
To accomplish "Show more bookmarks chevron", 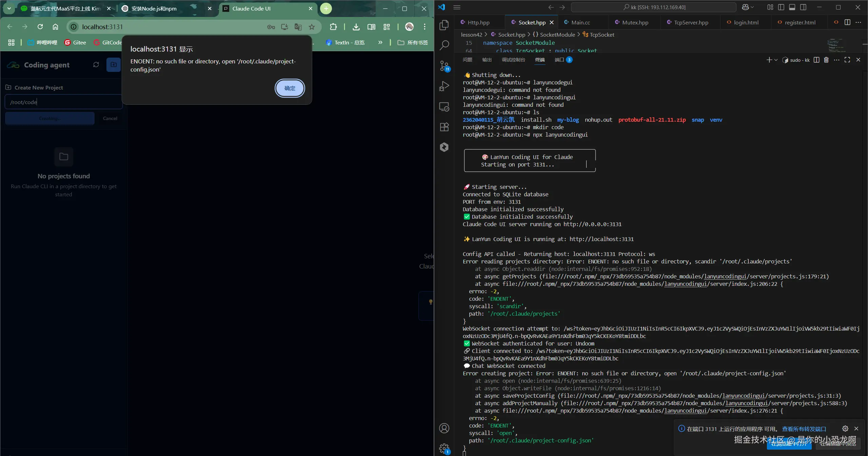I will tap(380, 42).
